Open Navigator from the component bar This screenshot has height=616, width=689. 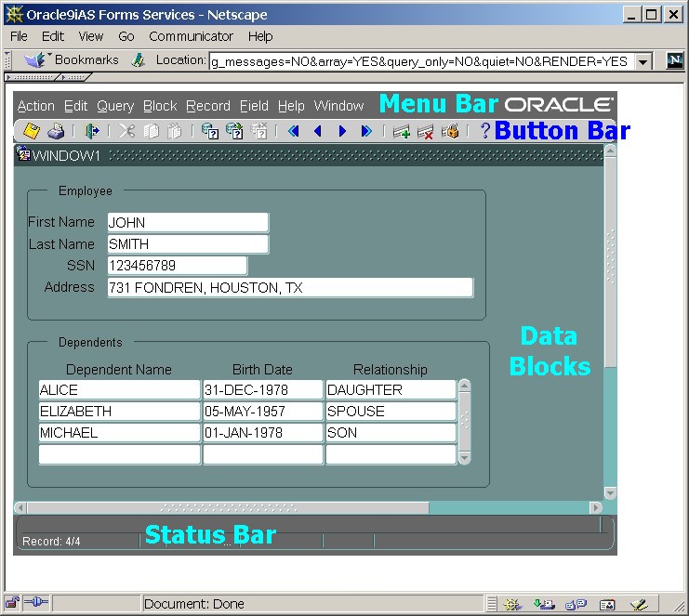(x=512, y=605)
